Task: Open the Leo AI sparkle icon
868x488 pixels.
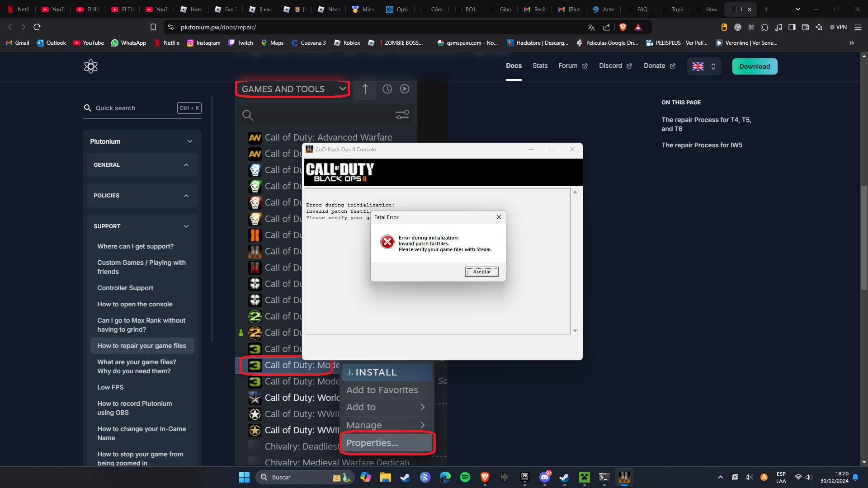Action: point(819,27)
